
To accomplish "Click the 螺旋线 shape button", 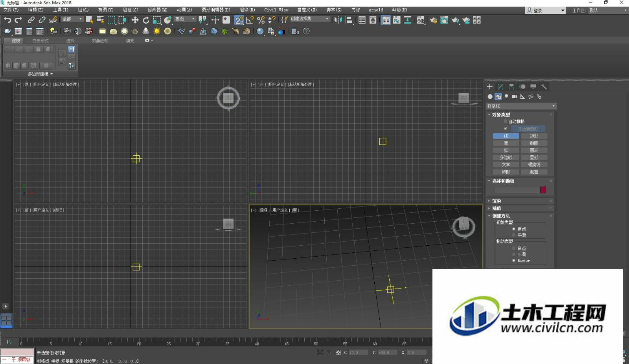I will 534,165.
